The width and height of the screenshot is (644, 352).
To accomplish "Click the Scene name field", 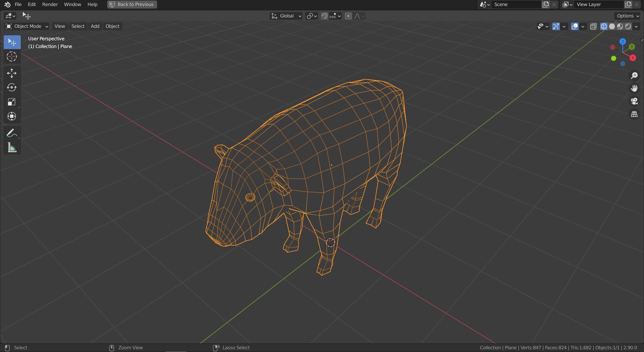I will [x=517, y=4].
